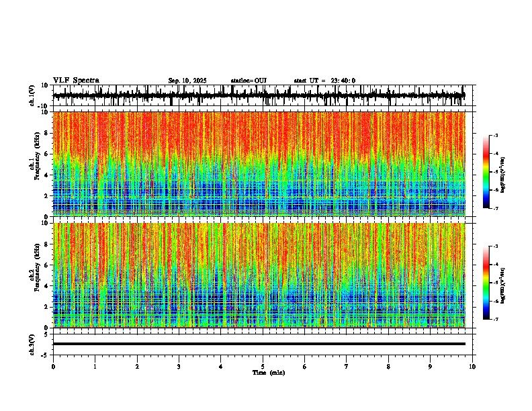Screen dimensions: 532x411
Task: Click the ch.1 power color scale bar
Action: click(486, 172)
